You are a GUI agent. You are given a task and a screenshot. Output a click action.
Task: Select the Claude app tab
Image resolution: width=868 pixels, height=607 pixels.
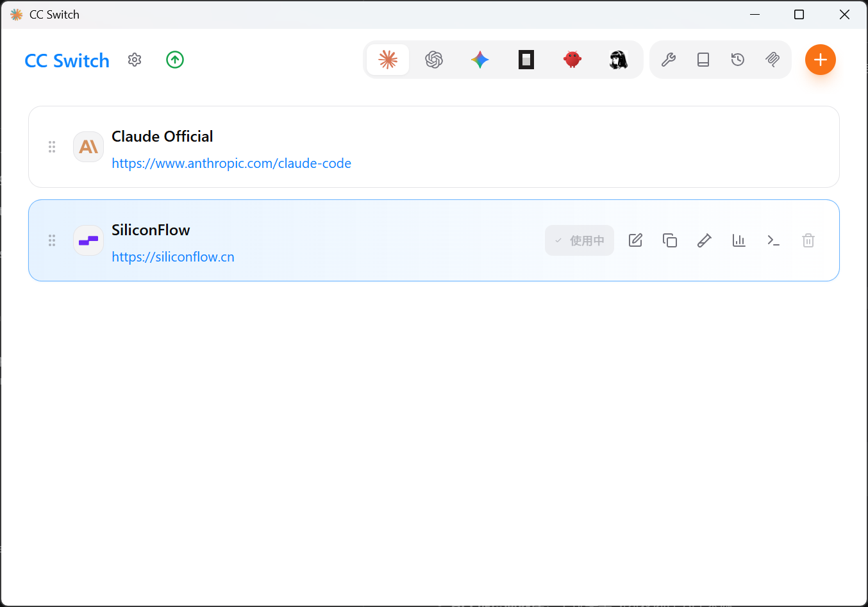(388, 60)
